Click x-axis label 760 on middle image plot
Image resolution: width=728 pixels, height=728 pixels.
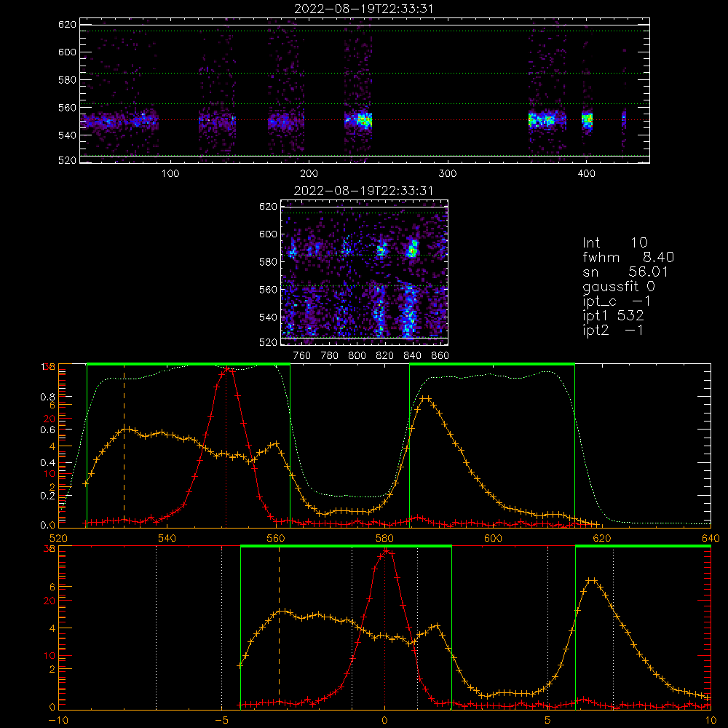[x=302, y=356]
